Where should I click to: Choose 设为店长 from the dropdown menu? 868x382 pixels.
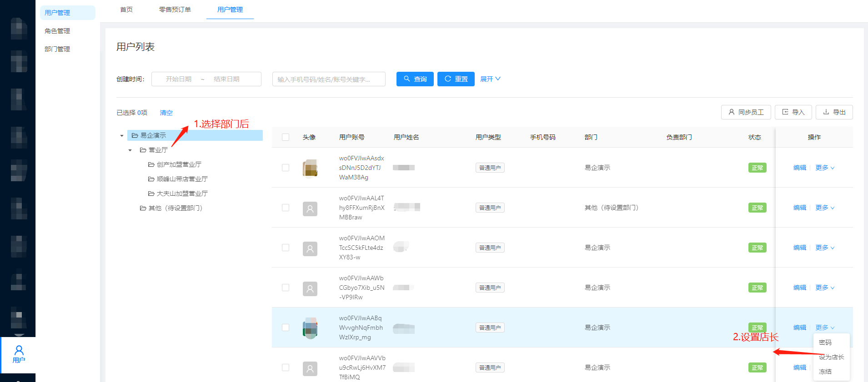831,357
